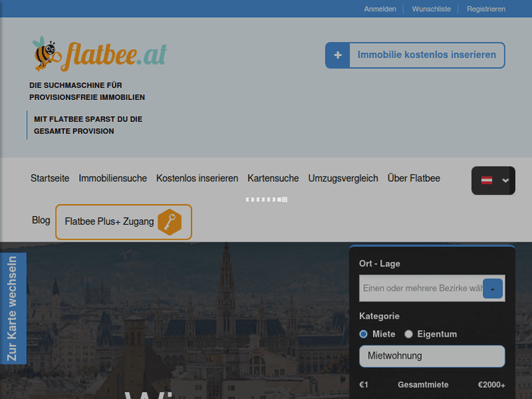
Task: Go to Startseite in the navigation
Action: [50, 179]
